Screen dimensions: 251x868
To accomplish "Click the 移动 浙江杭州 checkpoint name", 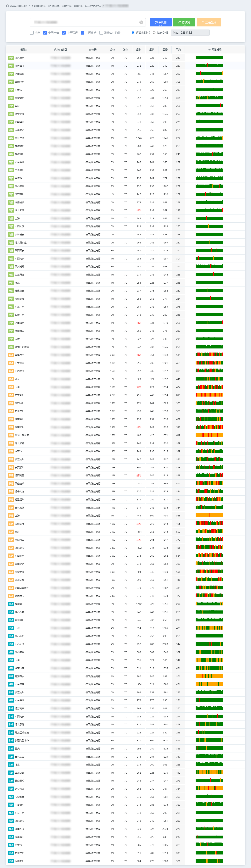I will [x=20, y=693].
